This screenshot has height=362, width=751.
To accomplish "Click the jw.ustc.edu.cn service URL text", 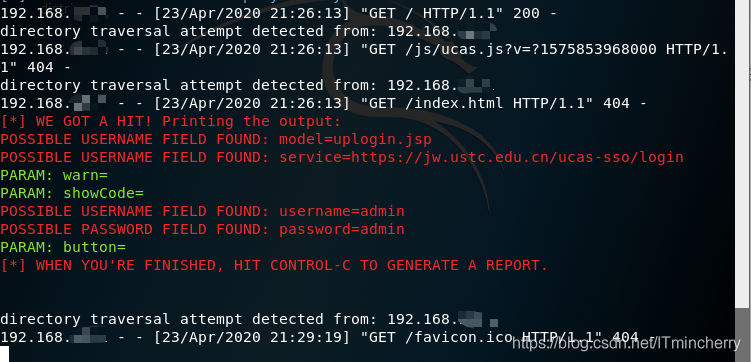I will (x=481, y=157).
